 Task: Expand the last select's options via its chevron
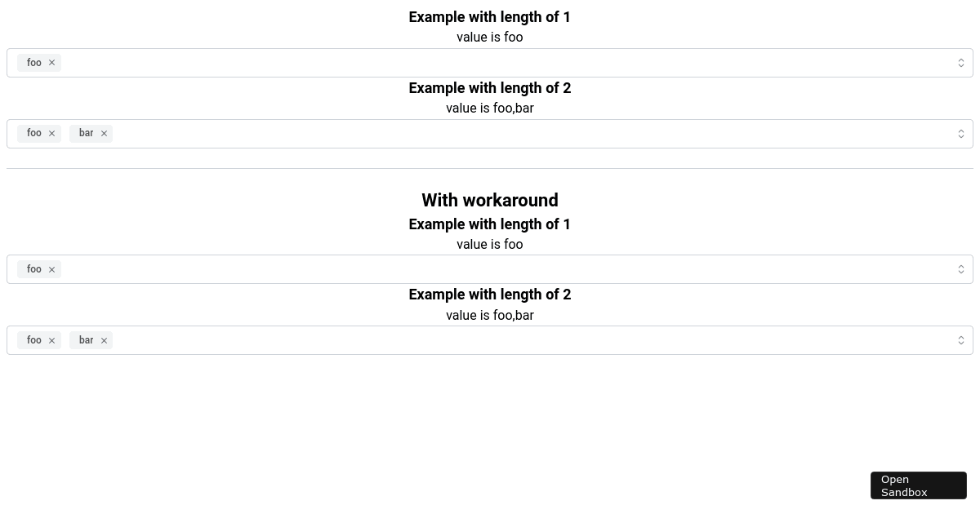pos(961,340)
